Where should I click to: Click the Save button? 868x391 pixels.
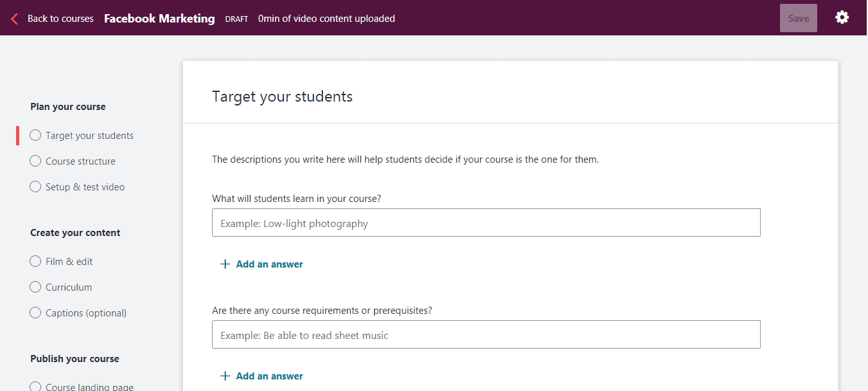tap(799, 18)
